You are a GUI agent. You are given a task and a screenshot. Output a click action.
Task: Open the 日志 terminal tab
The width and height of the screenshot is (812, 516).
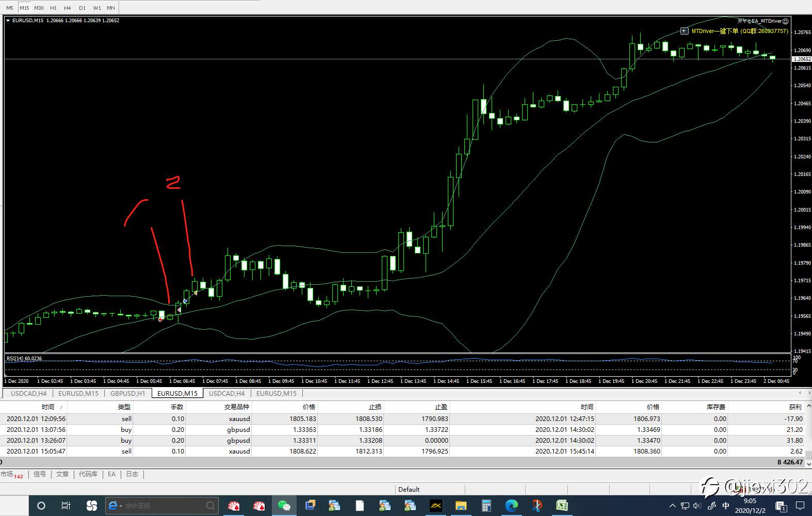click(x=132, y=474)
